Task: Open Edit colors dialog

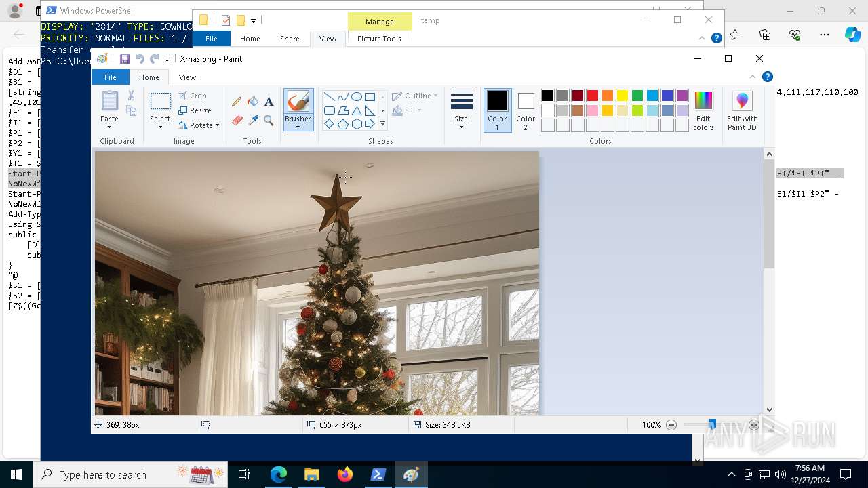Action: 703,110
